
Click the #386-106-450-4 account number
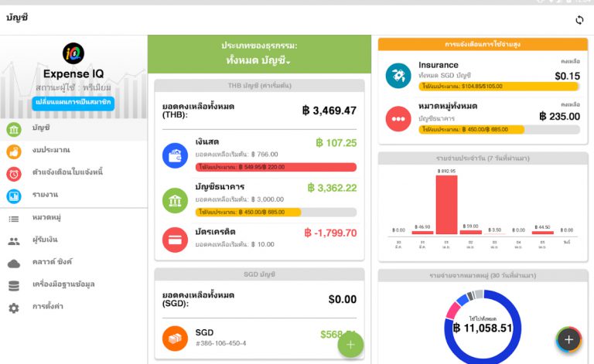tap(220, 344)
